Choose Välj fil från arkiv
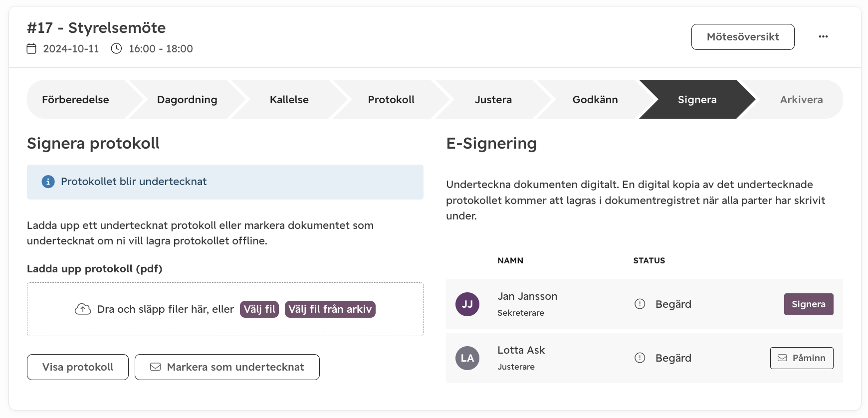 [330, 309]
